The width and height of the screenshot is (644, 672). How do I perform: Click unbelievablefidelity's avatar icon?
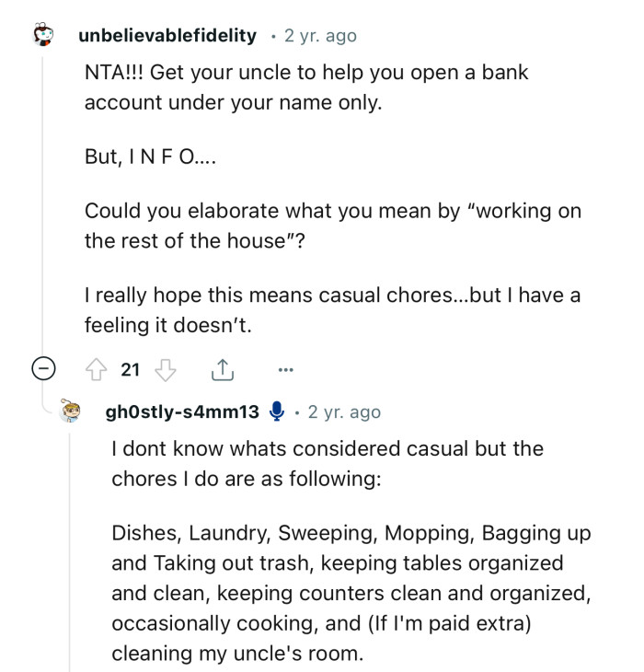(x=42, y=36)
